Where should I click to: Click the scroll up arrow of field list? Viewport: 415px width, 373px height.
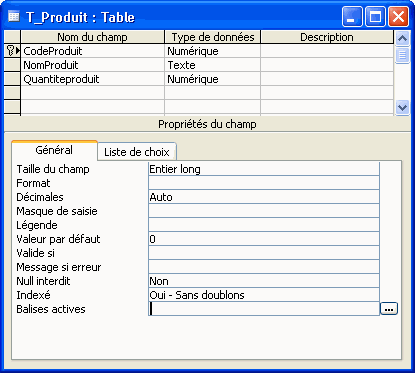(402, 39)
